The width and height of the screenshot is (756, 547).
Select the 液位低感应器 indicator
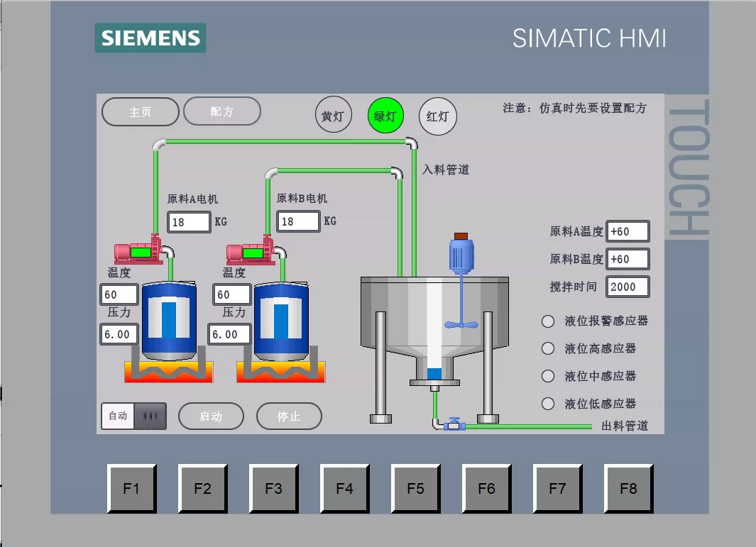coord(548,404)
